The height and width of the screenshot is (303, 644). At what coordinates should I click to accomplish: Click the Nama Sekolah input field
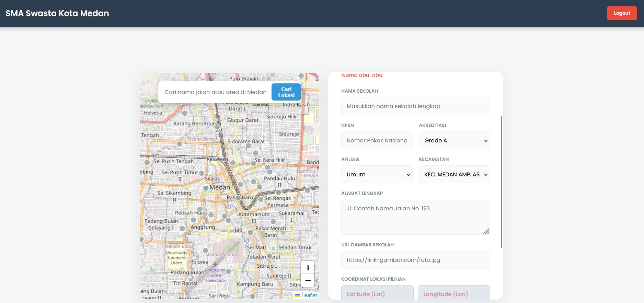415,106
